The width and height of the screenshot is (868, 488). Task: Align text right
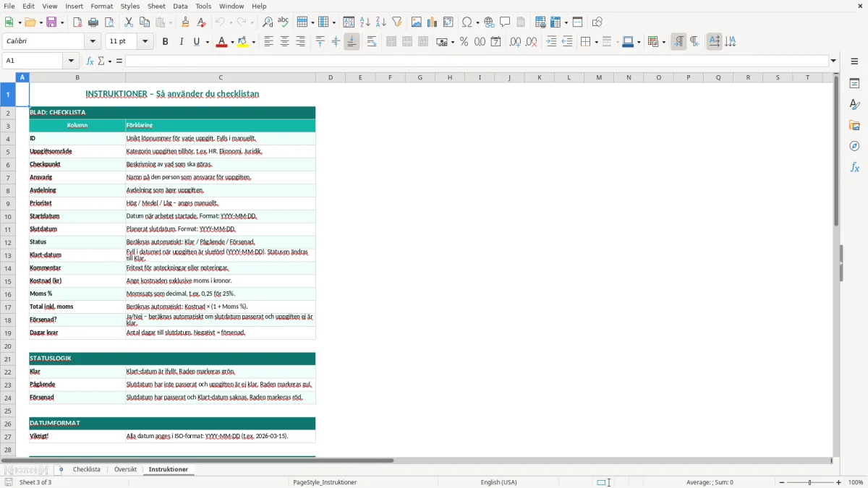pos(300,42)
